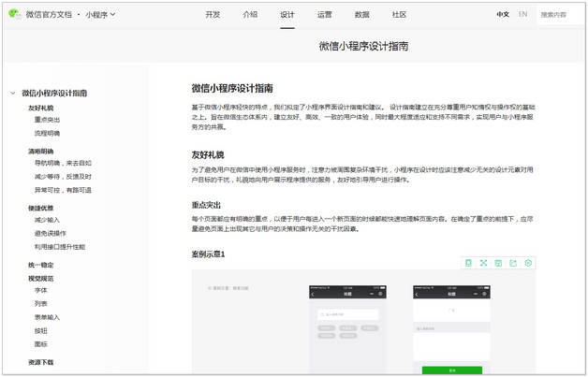Click the 搜索内容 search field
Viewport: 588px width, 377px height.
(x=560, y=15)
